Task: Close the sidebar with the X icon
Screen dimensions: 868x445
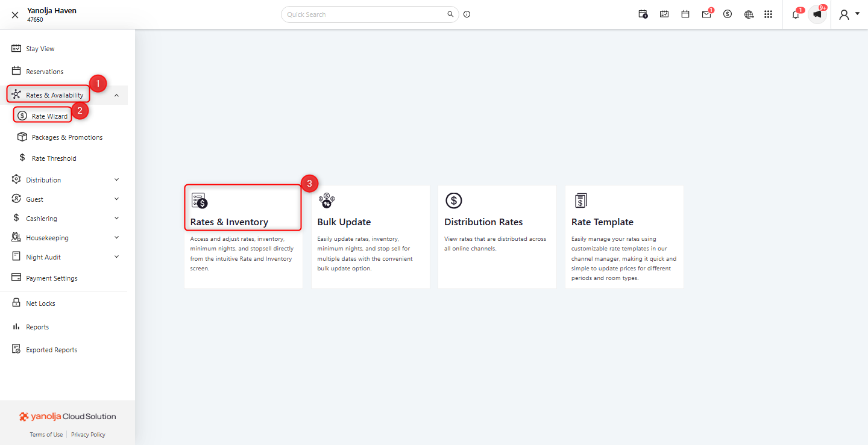Action: coord(15,15)
